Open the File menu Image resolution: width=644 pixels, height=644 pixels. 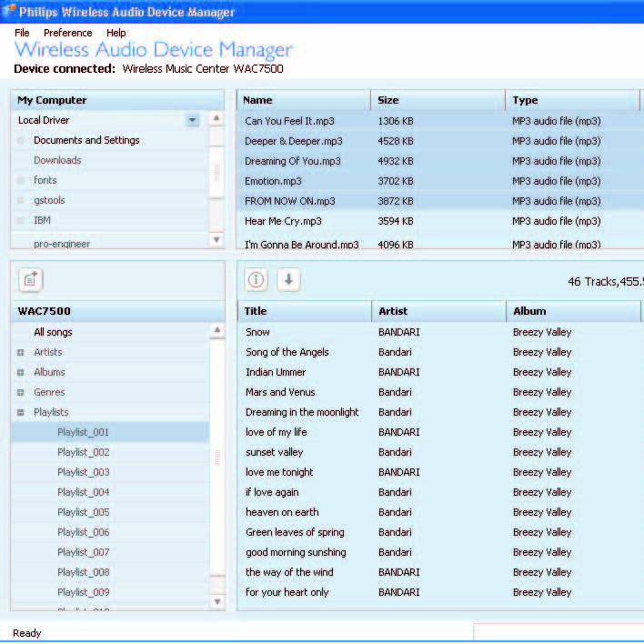(22, 33)
